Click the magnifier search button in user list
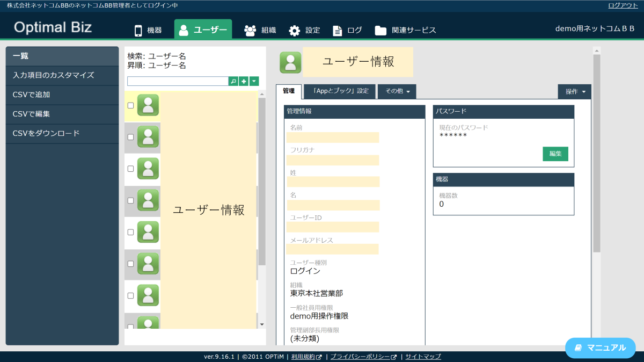The width and height of the screenshot is (644, 362). pyautogui.click(x=233, y=81)
